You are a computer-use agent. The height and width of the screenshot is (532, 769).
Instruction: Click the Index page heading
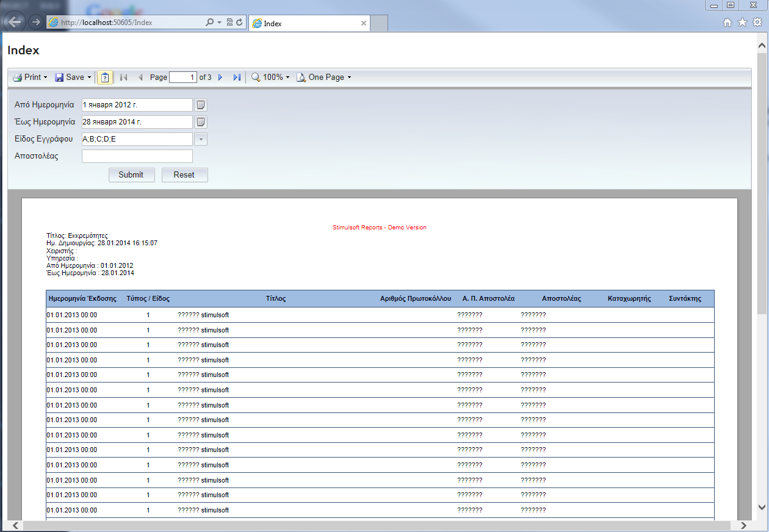point(23,51)
